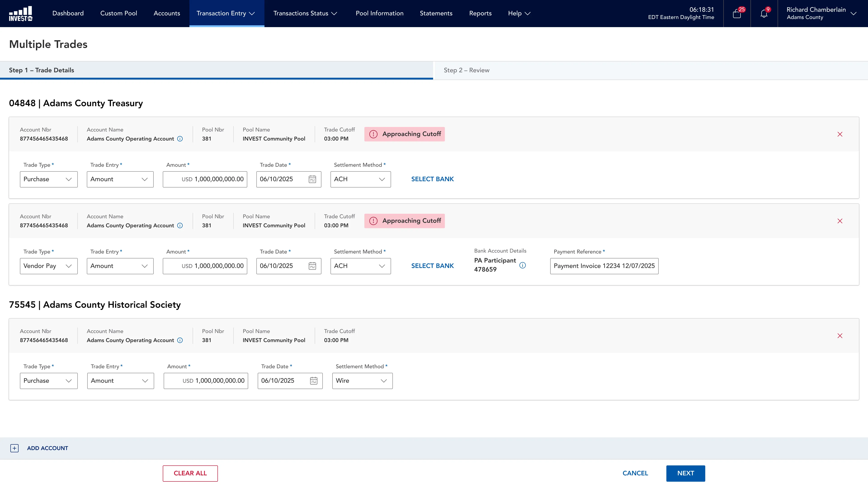Click the first Approaching Cutoff warning badge
Viewport: 868px width, 488px height.
click(x=404, y=134)
